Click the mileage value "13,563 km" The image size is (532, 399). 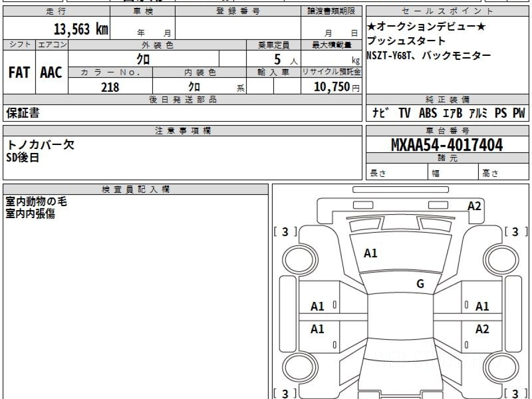click(81, 29)
